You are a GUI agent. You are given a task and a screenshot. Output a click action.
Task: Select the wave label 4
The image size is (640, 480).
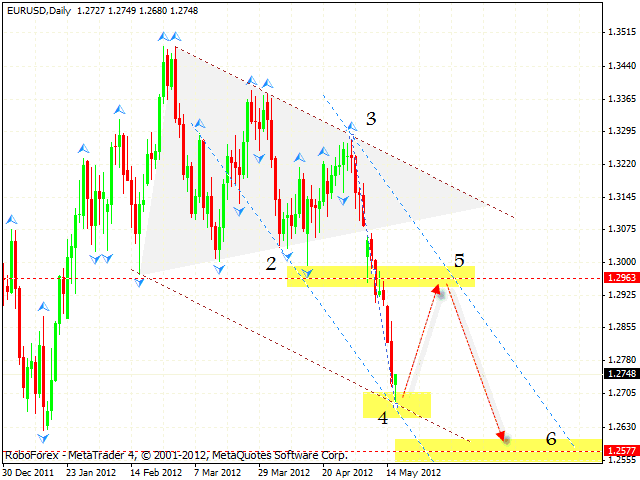click(x=383, y=418)
